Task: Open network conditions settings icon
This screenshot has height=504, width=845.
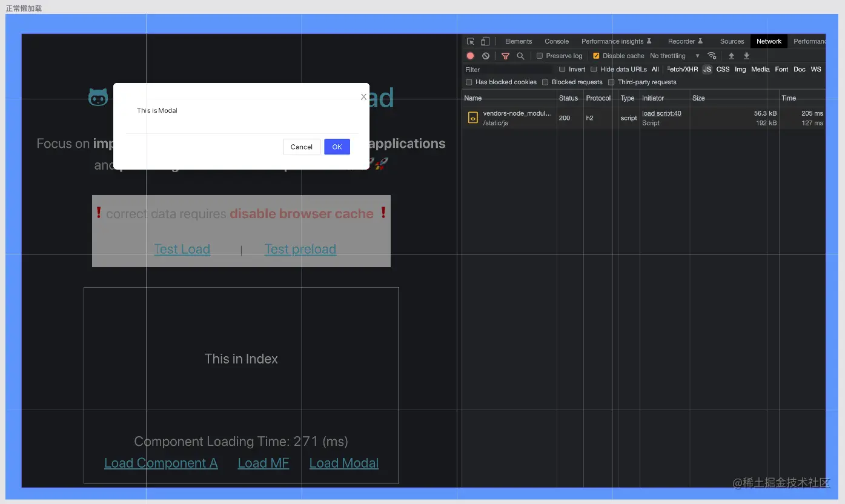Action: point(712,55)
